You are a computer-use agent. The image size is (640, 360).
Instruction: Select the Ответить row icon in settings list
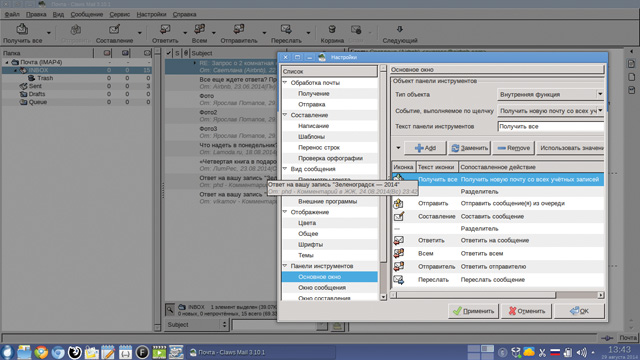coord(398,240)
